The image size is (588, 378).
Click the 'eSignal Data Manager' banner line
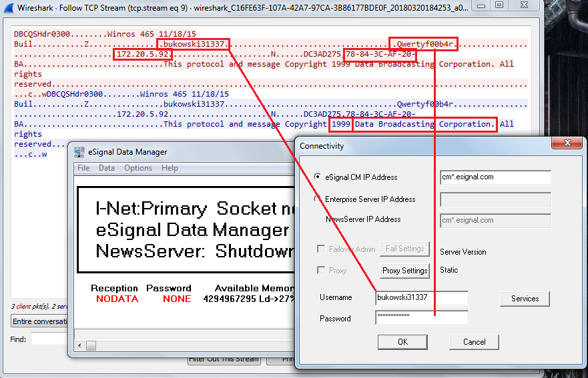192,230
